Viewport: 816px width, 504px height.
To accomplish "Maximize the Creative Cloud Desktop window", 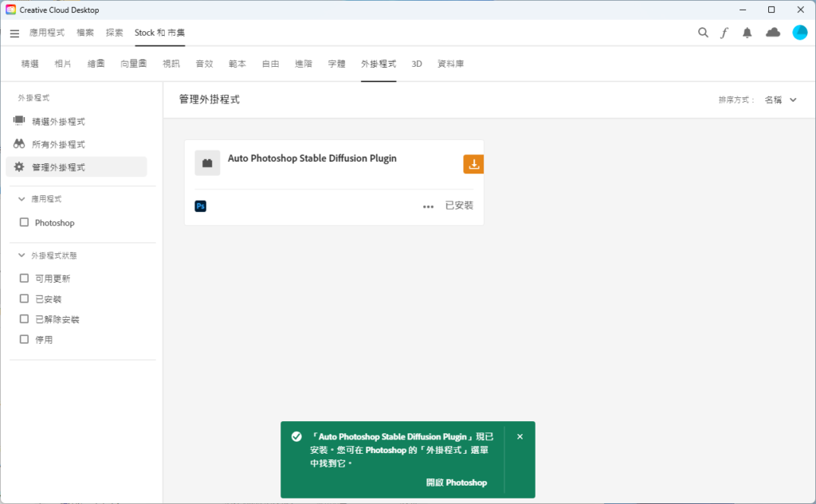I will [x=771, y=10].
